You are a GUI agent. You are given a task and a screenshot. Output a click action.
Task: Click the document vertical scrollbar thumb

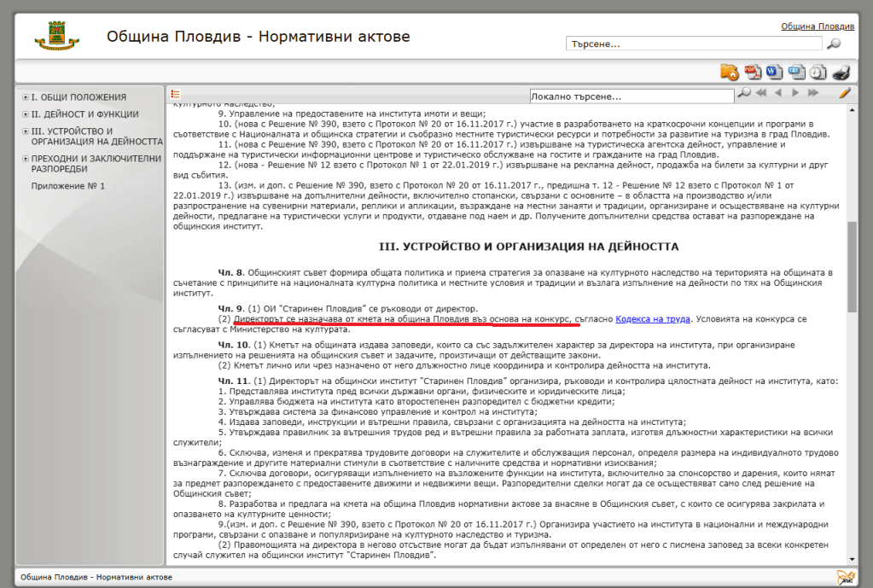[x=851, y=269]
